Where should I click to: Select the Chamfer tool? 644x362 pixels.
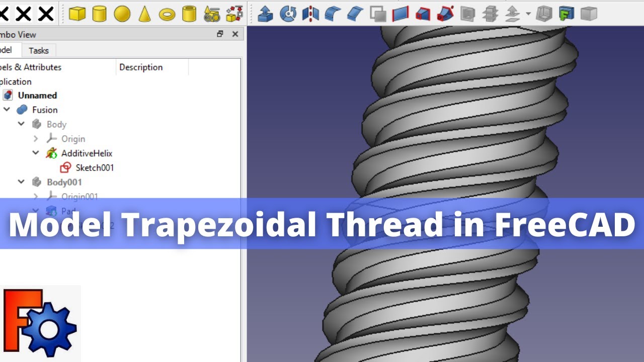pos(355,14)
